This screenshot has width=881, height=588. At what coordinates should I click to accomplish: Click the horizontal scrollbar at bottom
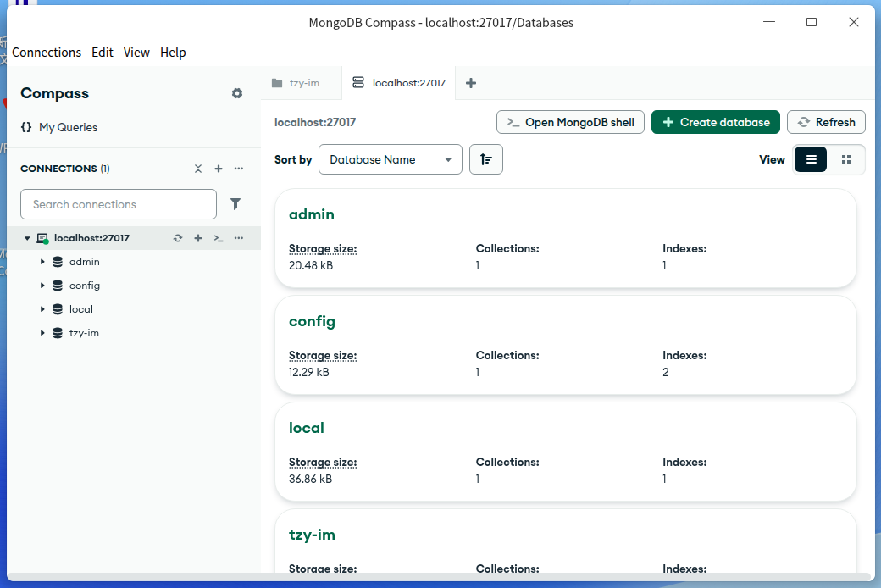click(x=440, y=577)
